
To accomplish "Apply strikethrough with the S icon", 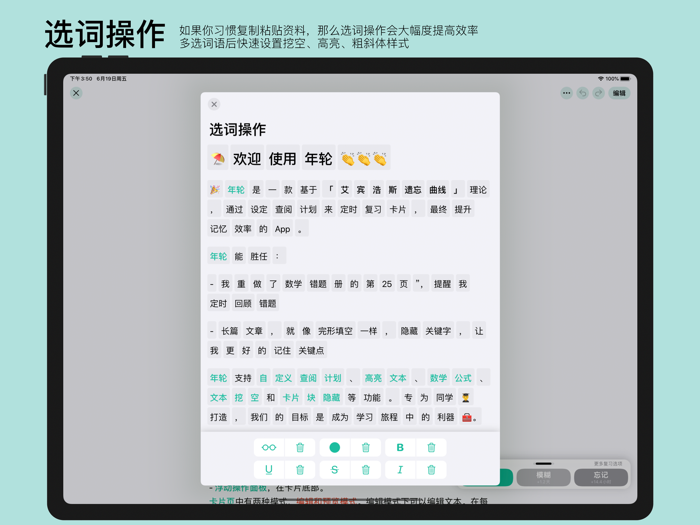I will [334, 470].
